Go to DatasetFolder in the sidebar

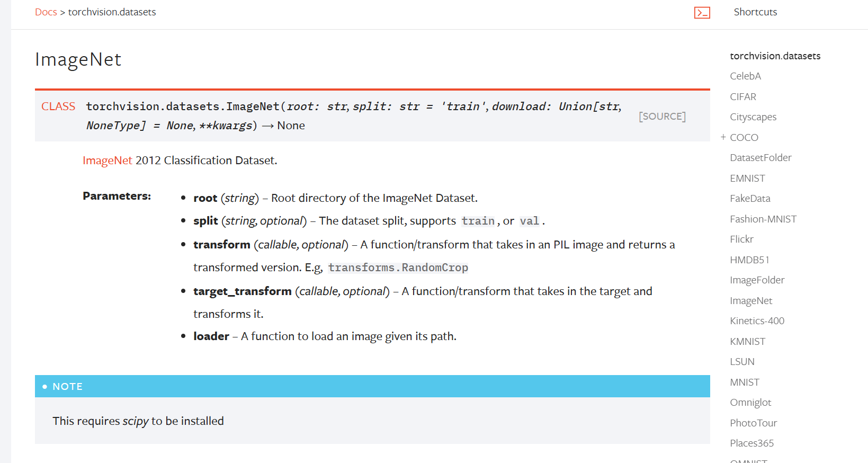760,158
